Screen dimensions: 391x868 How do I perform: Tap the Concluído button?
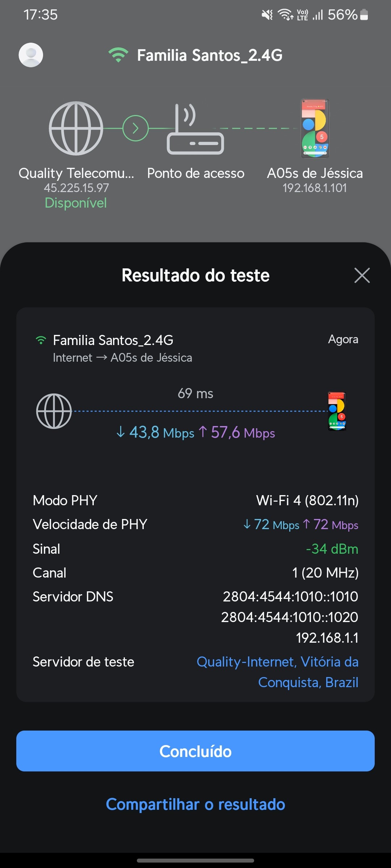(x=195, y=751)
